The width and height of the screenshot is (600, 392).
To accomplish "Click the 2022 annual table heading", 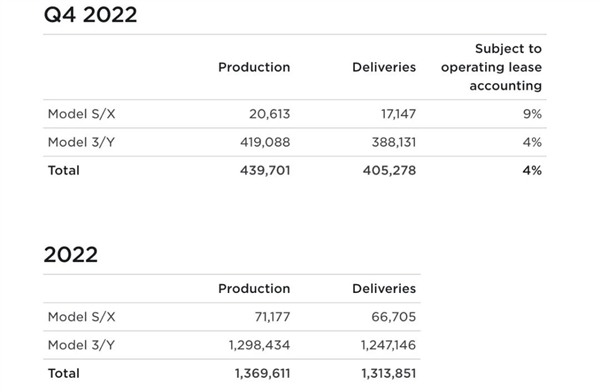I will [71, 255].
